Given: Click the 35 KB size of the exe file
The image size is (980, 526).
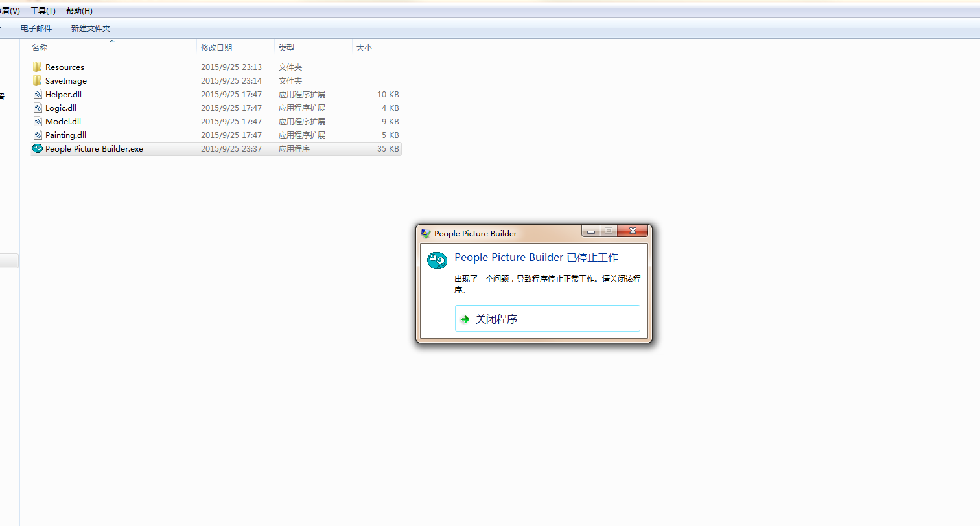Looking at the screenshot, I should (x=388, y=149).
